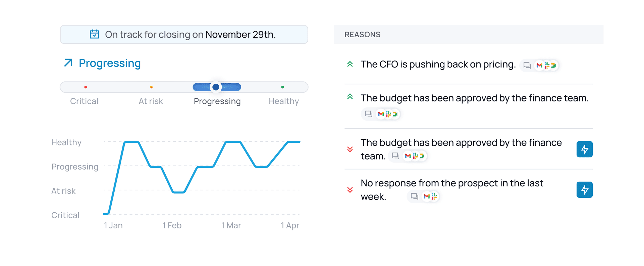Click lightning button beside negative budget reason
The height and width of the screenshot is (266, 644).
(x=584, y=149)
